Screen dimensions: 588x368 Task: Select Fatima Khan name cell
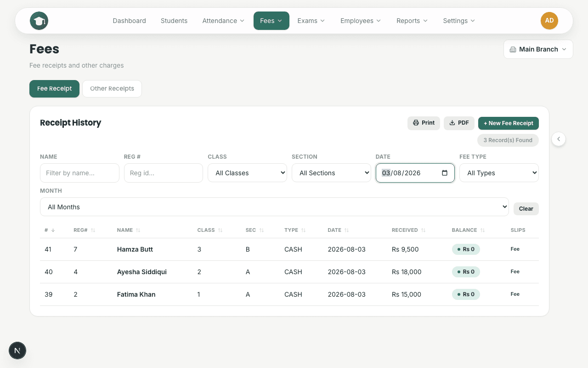(136, 294)
